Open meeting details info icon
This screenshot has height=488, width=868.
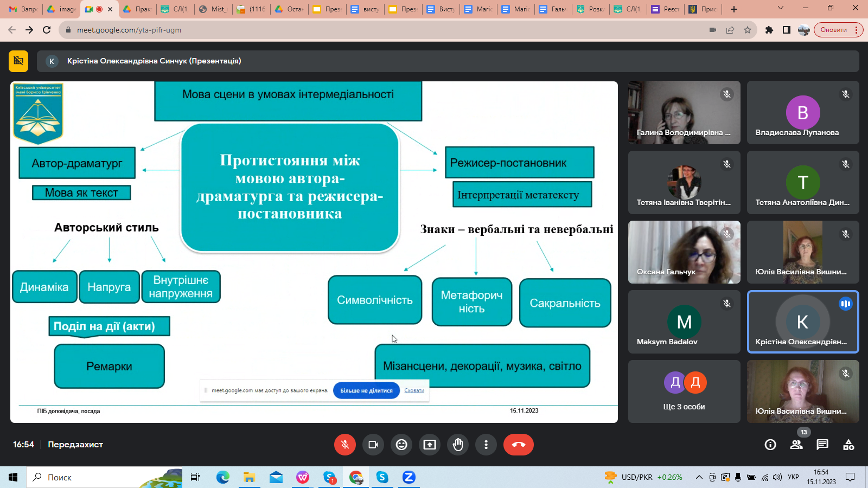point(770,445)
